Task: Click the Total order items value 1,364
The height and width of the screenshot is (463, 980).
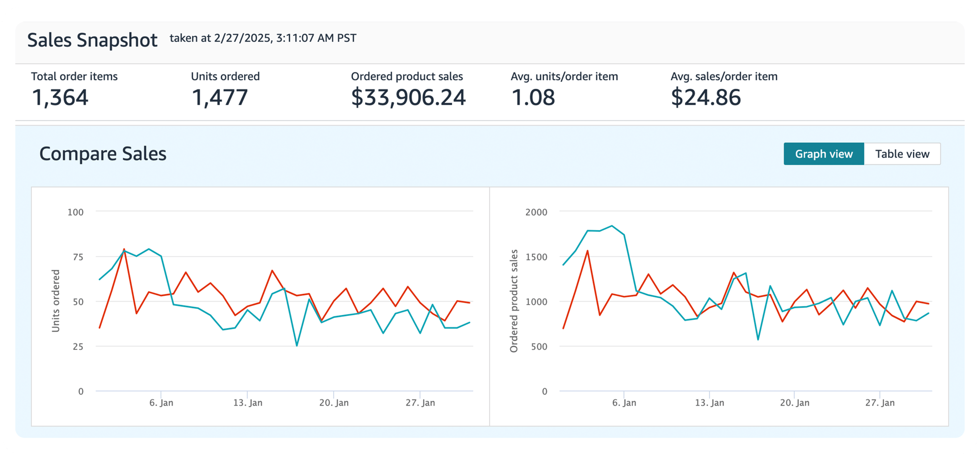Action: point(60,97)
